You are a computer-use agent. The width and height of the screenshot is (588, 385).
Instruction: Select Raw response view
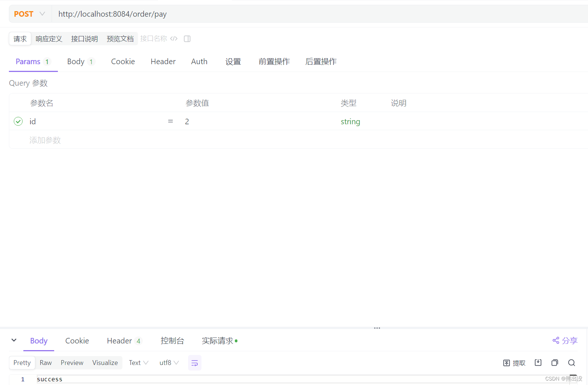(x=46, y=363)
